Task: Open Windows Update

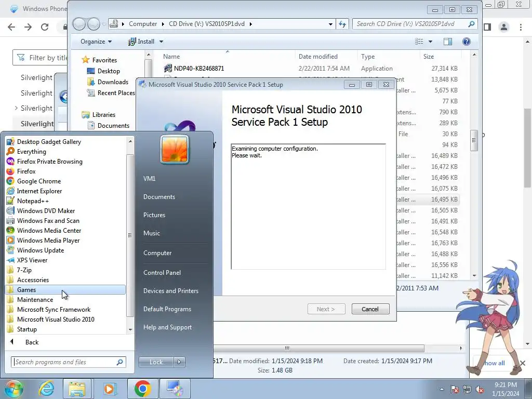Action: 41,250
